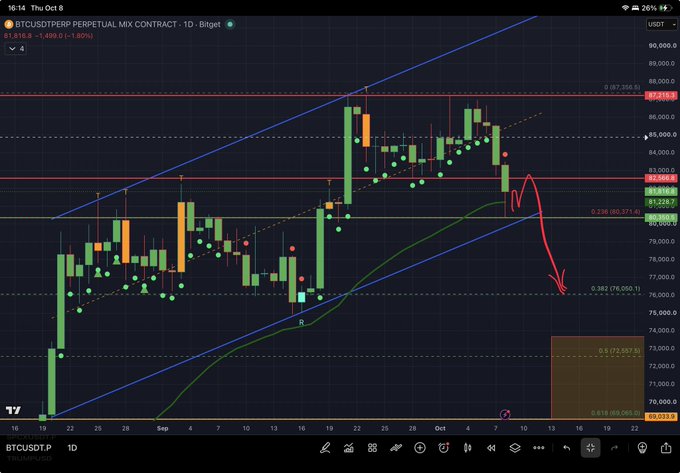This screenshot has width=680, height=473.
Task: Tap the lightning event marker on timeline
Action: pos(505,414)
